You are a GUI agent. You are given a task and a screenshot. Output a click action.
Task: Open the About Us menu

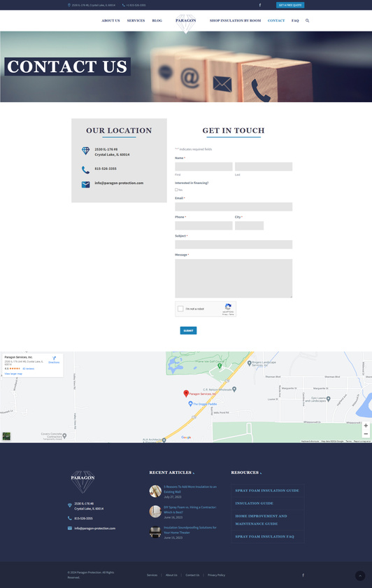[x=110, y=20]
